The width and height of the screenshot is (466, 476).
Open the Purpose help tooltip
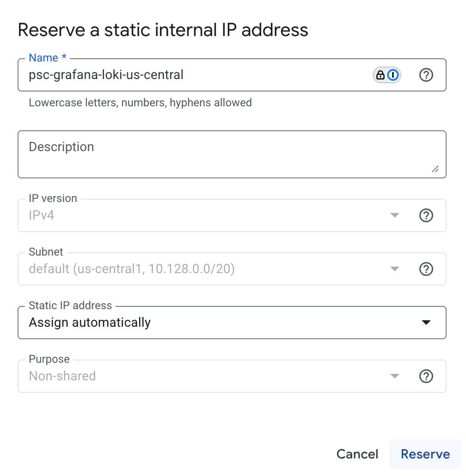[426, 376]
